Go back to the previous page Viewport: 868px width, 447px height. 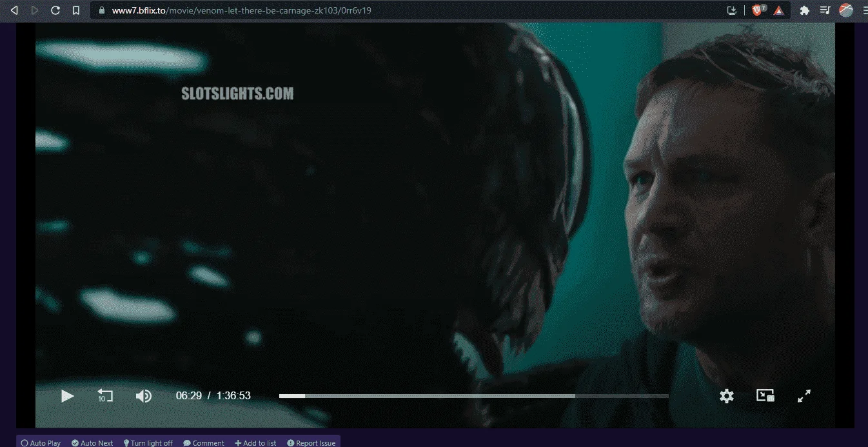pyautogui.click(x=15, y=10)
